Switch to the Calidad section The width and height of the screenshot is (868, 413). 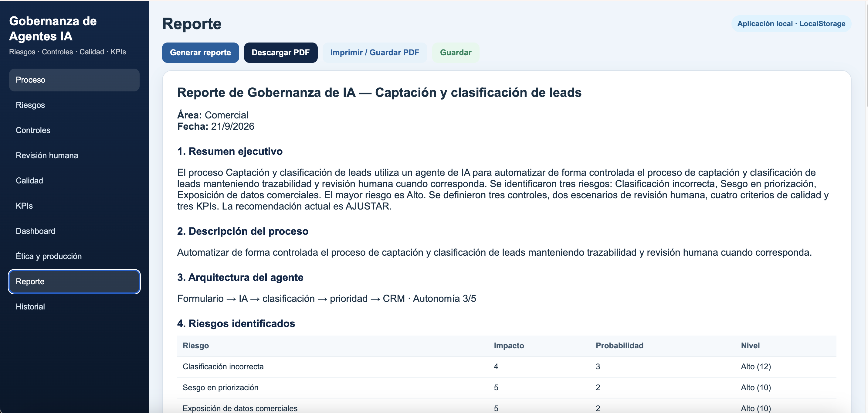(74, 181)
